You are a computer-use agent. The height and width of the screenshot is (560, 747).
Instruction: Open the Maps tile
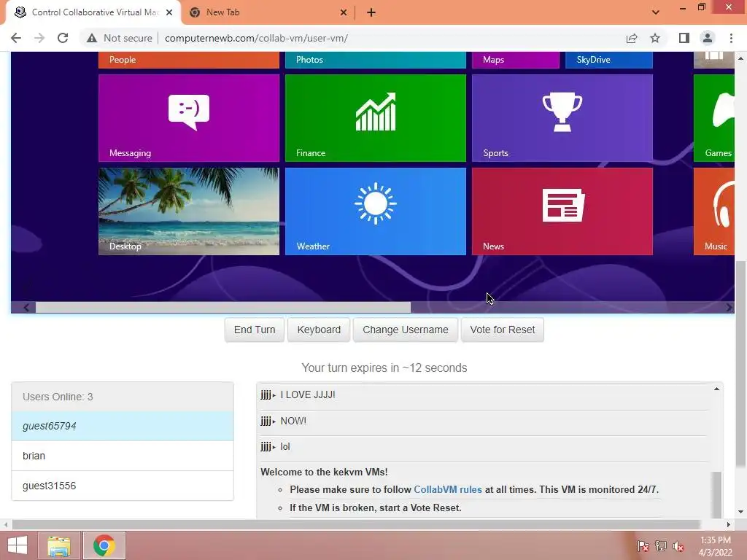pos(516,60)
